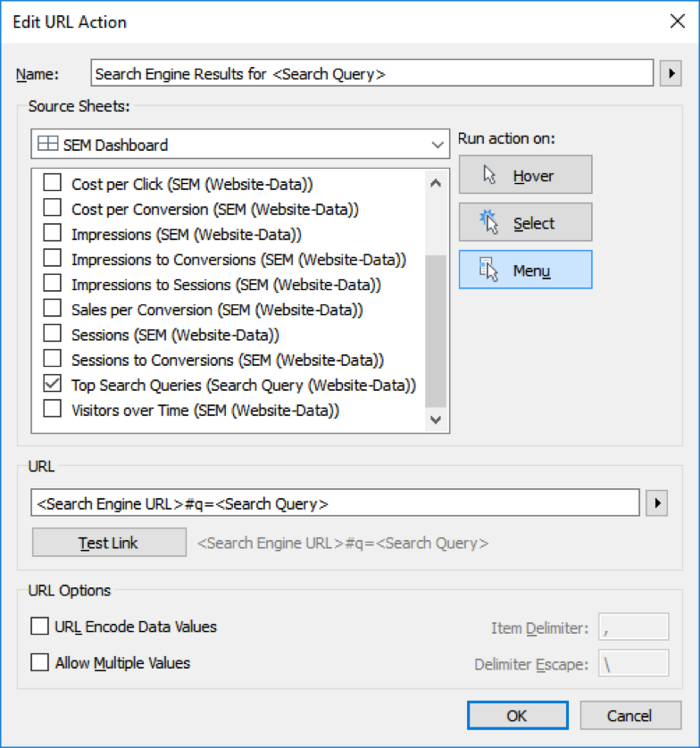Click the scrollbar down arrow in sheet list

pos(436,420)
